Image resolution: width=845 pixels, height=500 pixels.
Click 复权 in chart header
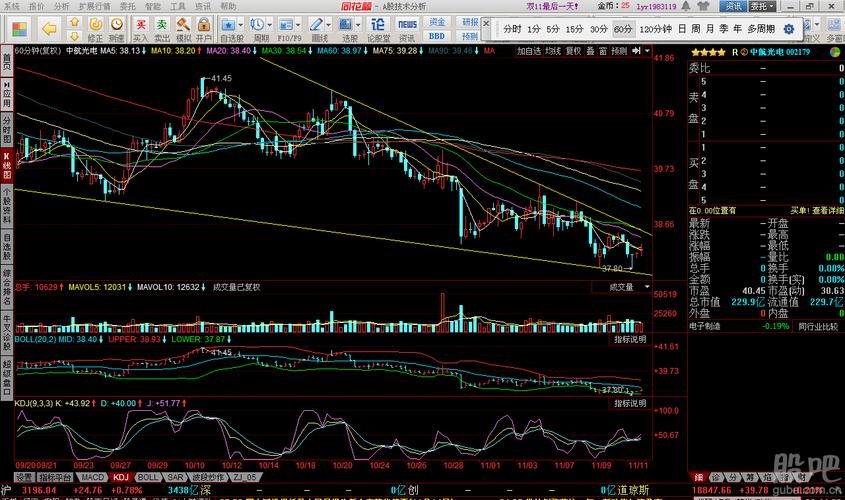(573, 51)
